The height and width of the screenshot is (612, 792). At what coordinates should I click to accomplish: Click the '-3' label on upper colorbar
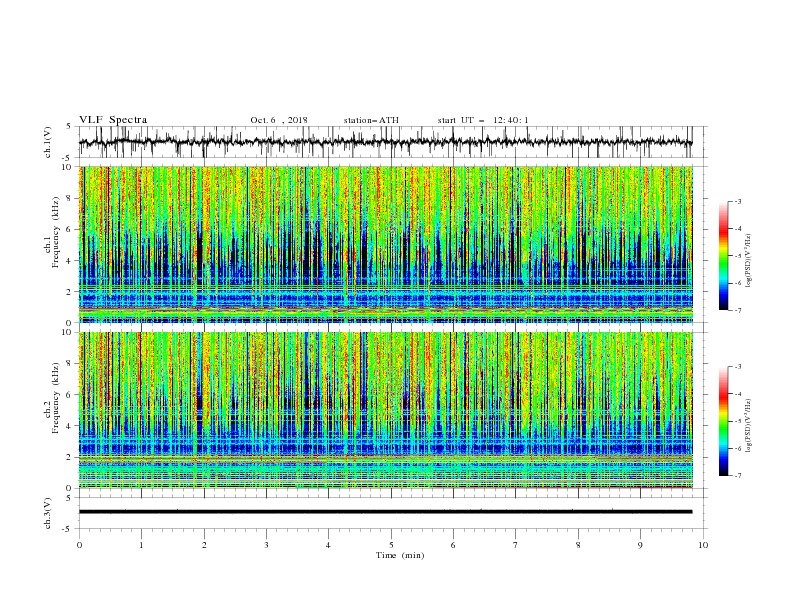click(x=737, y=201)
